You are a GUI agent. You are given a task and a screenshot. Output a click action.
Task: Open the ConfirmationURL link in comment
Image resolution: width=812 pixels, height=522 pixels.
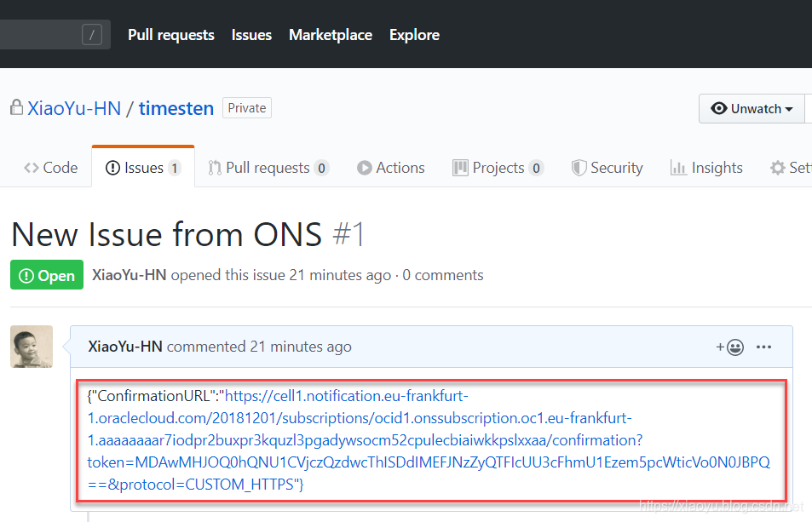coord(429,439)
